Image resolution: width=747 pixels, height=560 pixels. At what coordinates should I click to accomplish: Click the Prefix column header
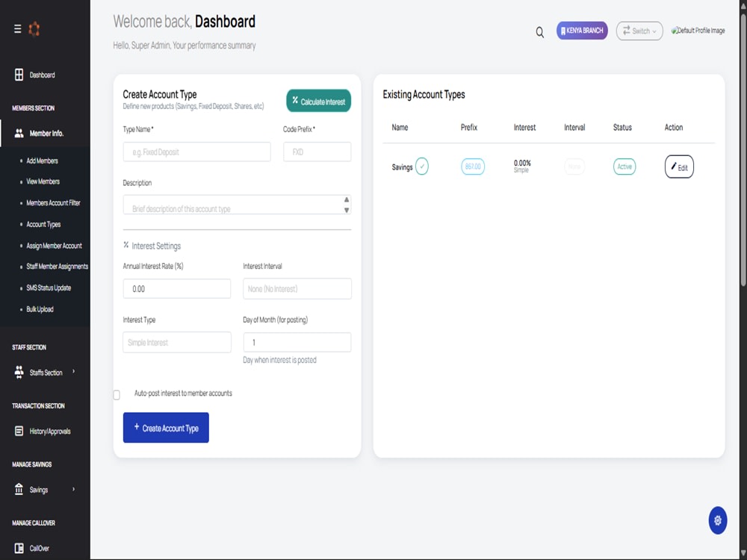point(469,127)
